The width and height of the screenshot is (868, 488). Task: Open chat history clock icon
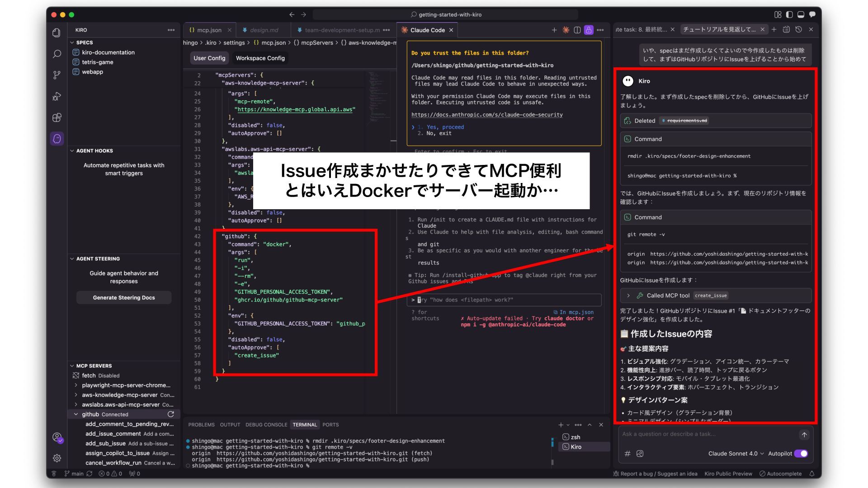[799, 29]
